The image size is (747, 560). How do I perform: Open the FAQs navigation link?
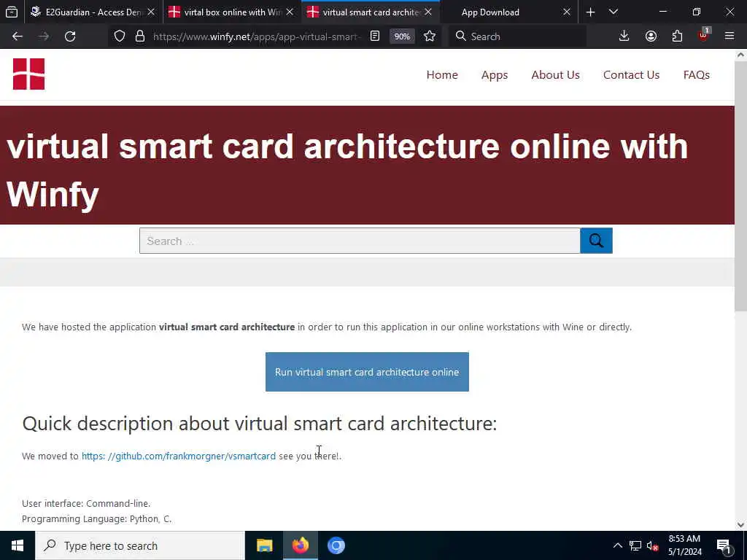click(x=697, y=75)
